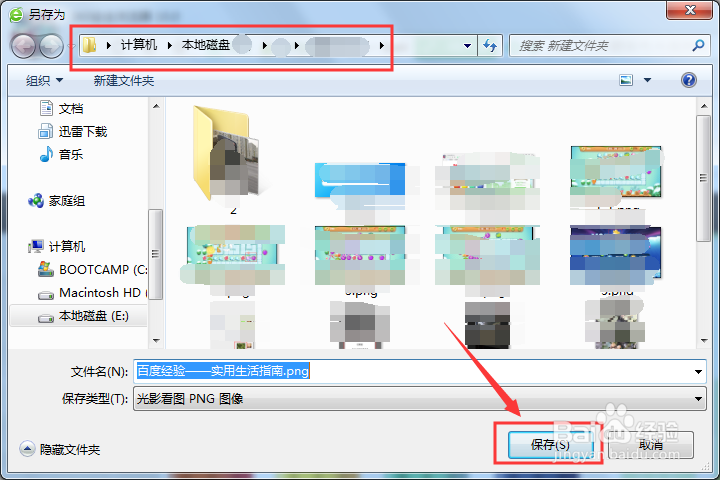This screenshot has height=480, width=720.
Task: Select the BOOTCAMP (C:) drive
Action: tap(103, 270)
